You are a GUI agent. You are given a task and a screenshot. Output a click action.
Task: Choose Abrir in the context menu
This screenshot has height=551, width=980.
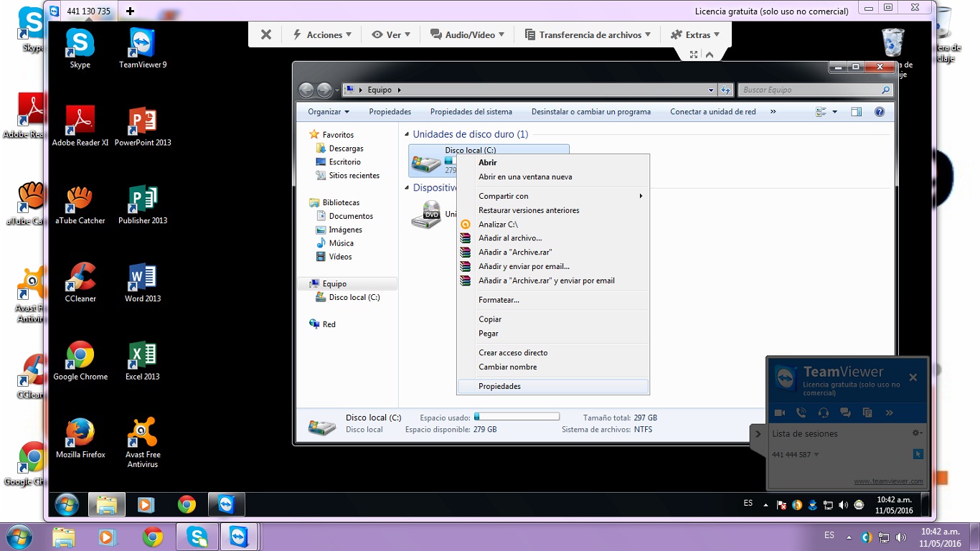pos(552,163)
